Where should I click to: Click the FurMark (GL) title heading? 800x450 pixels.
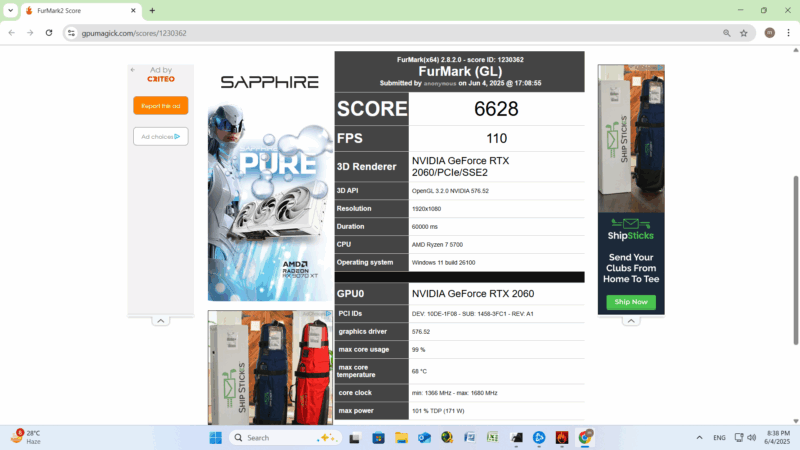(460, 71)
